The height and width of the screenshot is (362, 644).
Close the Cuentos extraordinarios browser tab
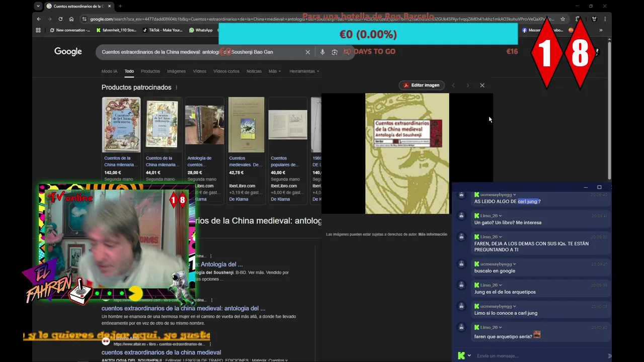[x=110, y=6]
